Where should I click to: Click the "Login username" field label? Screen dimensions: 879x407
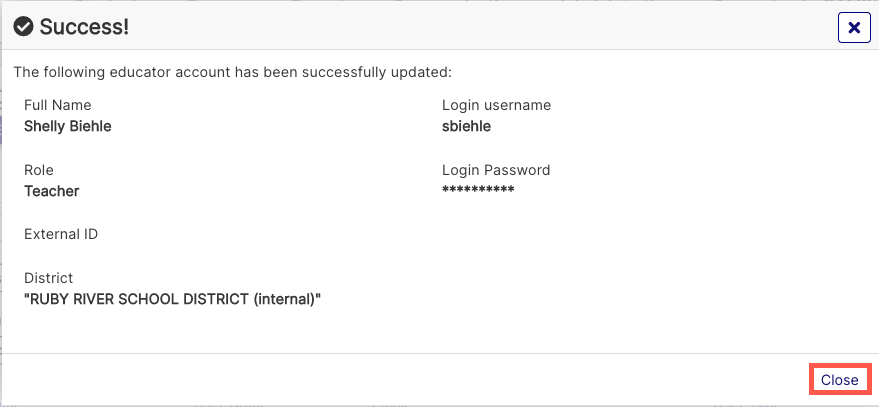[496, 105]
